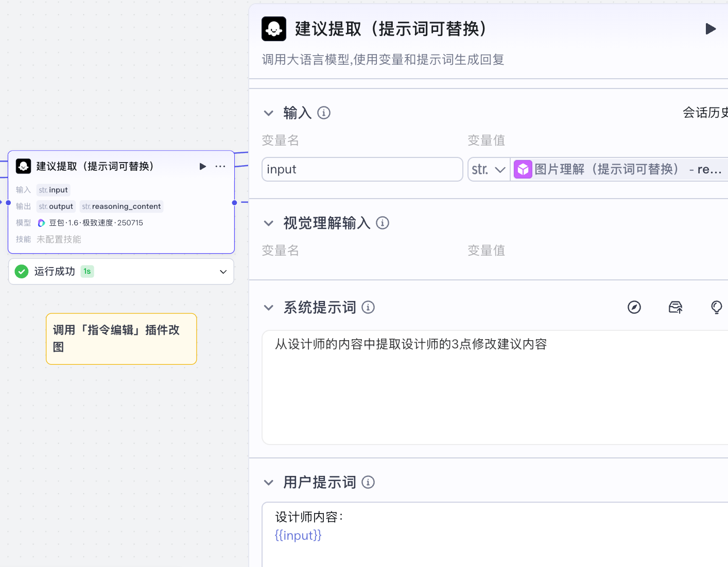This screenshot has height=567, width=728.
Task: Click the Doubao model icon on the node card
Action: pyautogui.click(x=41, y=223)
